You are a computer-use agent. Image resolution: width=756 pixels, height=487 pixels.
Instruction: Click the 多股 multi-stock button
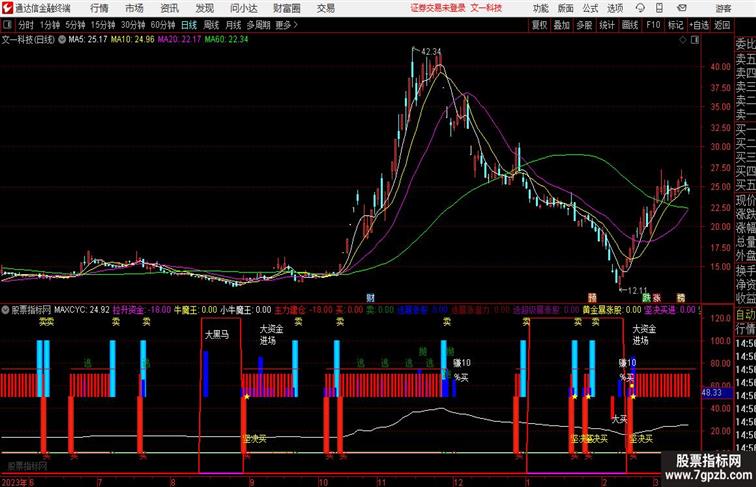click(584, 25)
